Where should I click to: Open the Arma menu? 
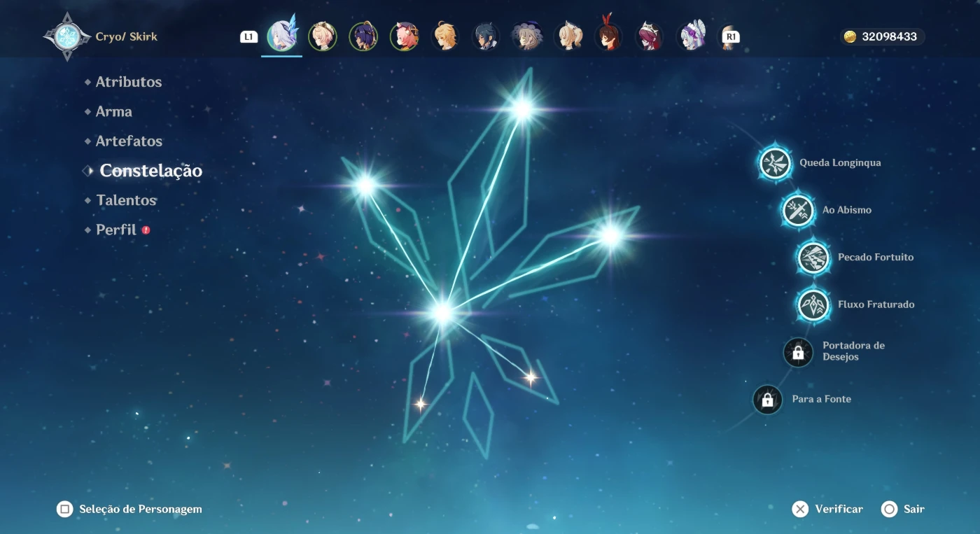coord(113,111)
